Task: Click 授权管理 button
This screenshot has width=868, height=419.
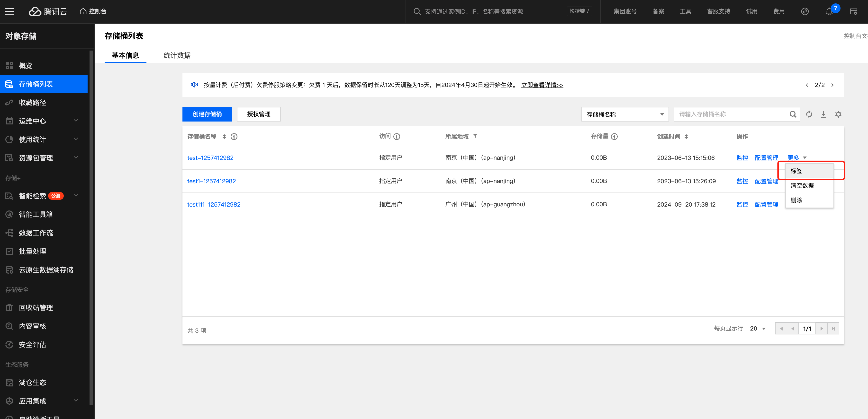Action: pos(258,114)
